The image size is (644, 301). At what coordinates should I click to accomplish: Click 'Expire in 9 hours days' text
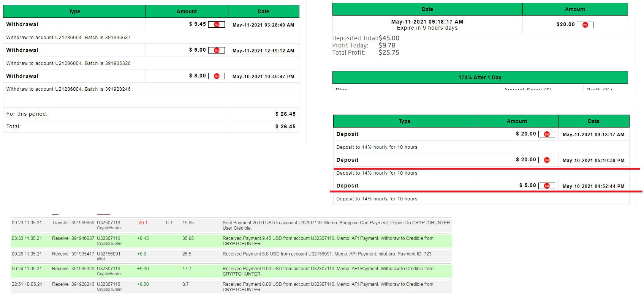(x=427, y=28)
